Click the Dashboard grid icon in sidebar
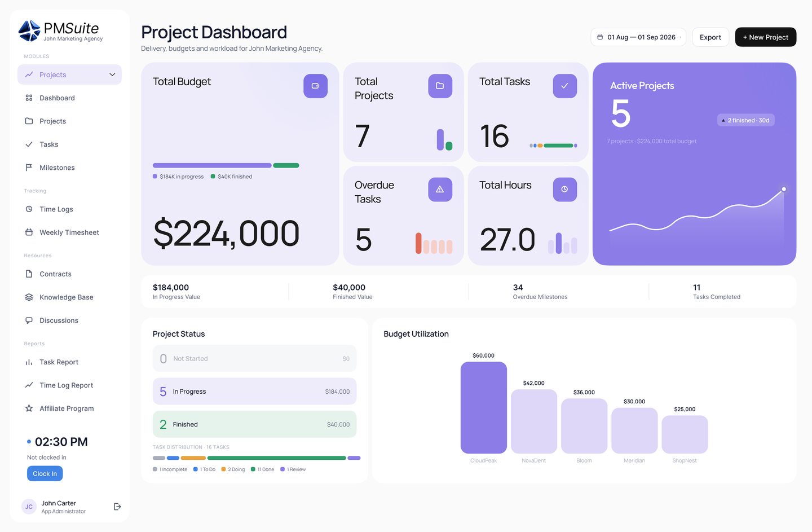The width and height of the screenshot is (812, 532). 29,98
